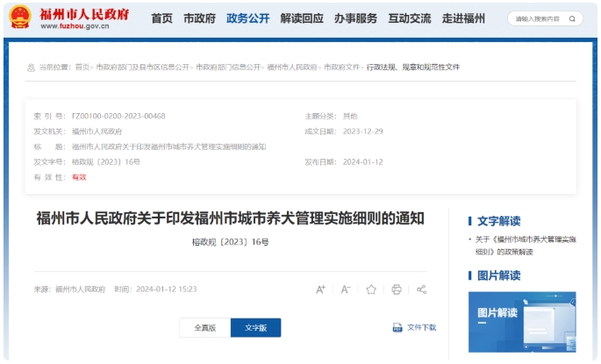
Task: Click the printer icon
Action: coord(397,289)
